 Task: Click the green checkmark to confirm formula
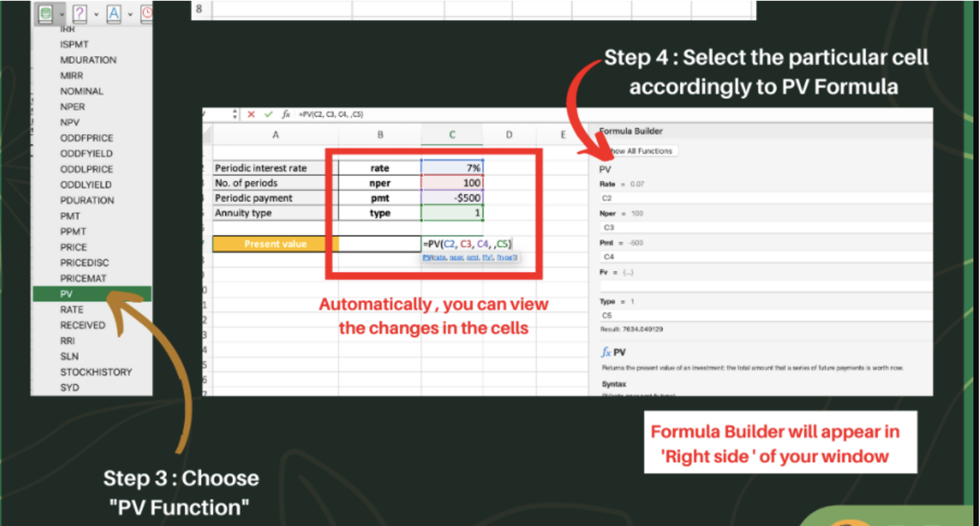pyautogui.click(x=268, y=115)
